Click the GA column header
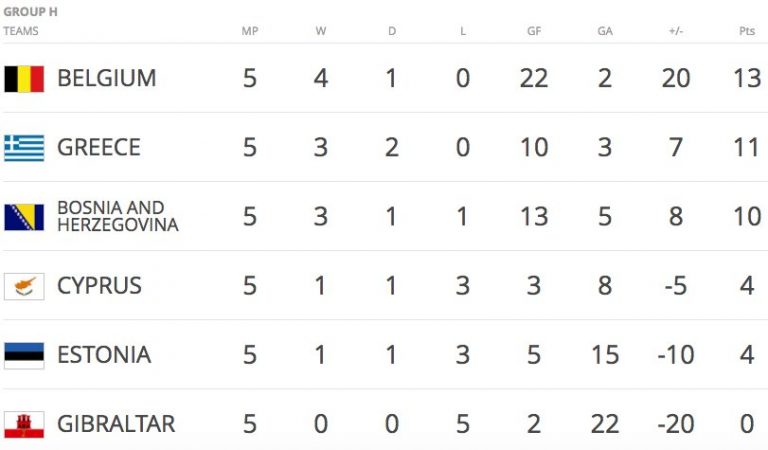The image size is (768, 450). 605,31
